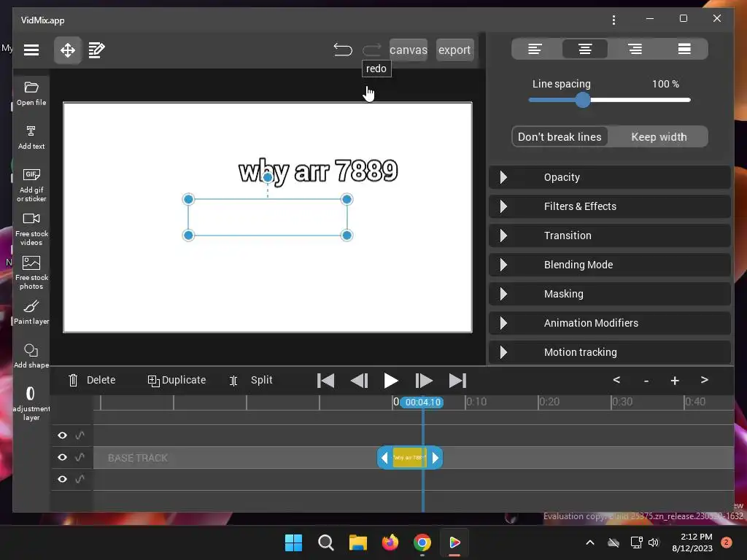
Task: Play the video preview
Action: coord(391,381)
